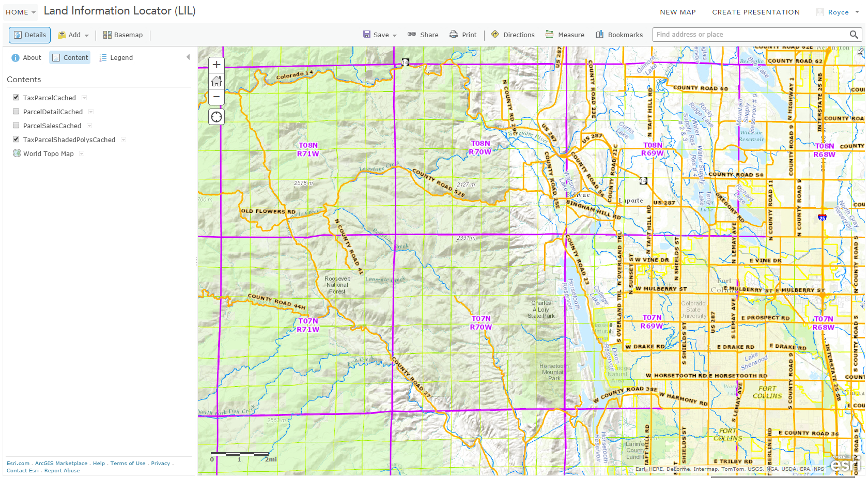This screenshot has width=868, height=478.
Task: Focus the Find address or place field
Action: (x=750, y=35)
